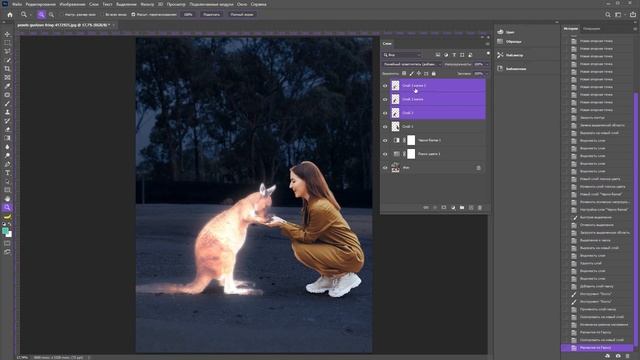Viewport: 640px width, 360px height.
Task: Select the Crop tool
Action: (x=7, y=69)
